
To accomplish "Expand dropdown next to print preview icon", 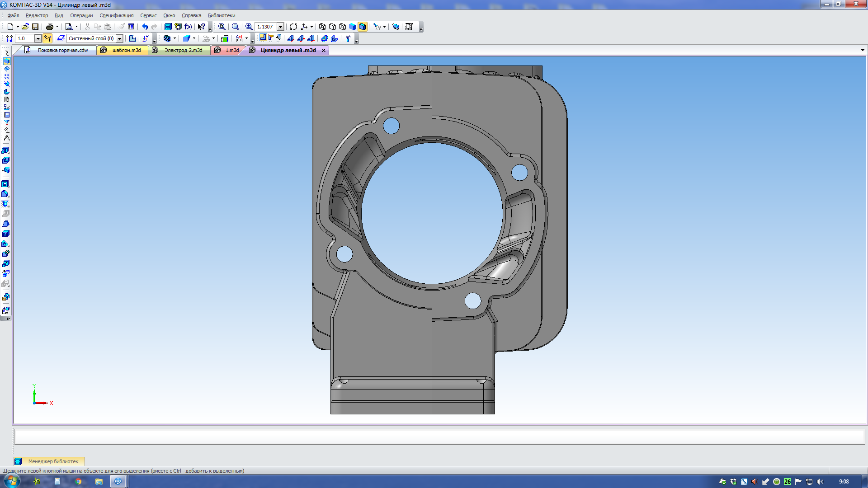I will pyautogui.click(x=76, y=27).
